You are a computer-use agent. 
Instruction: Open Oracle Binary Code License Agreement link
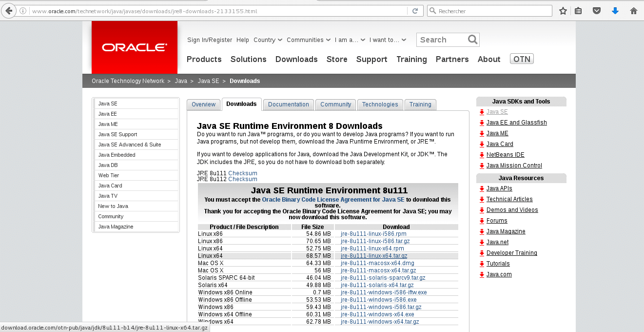[x=333, y=200]
